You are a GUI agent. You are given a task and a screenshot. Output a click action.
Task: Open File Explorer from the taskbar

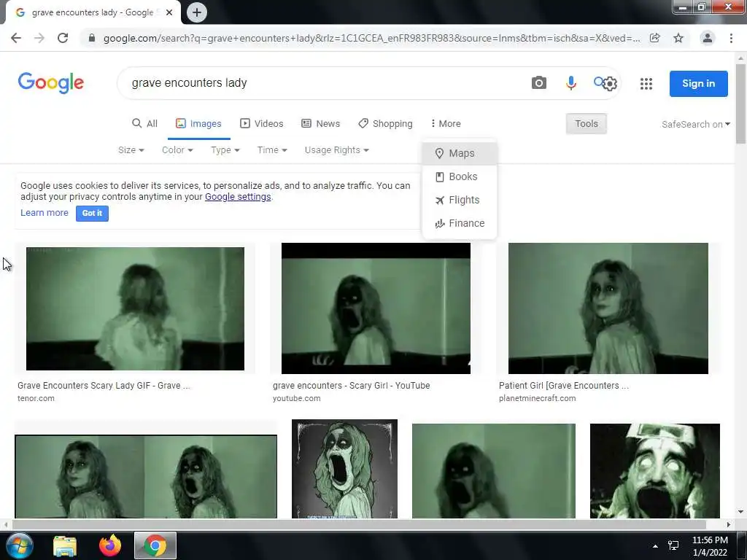click(x=65, y=546)
